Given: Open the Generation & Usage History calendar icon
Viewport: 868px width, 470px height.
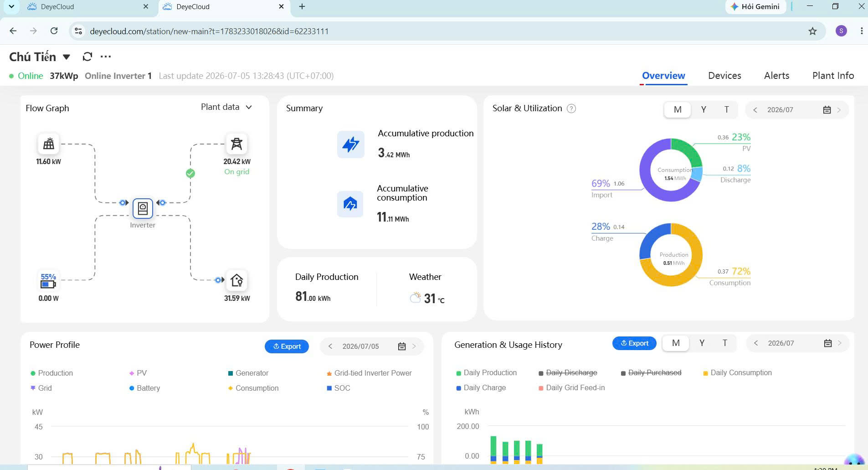Looking at the screenshot, I should click(x=828, y=343).
